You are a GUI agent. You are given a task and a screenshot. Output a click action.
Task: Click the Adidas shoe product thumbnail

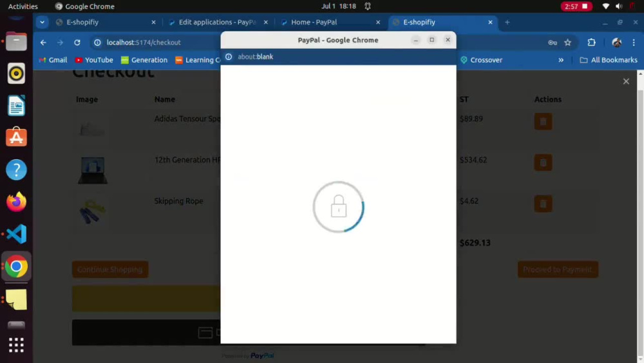click(92, 130)
